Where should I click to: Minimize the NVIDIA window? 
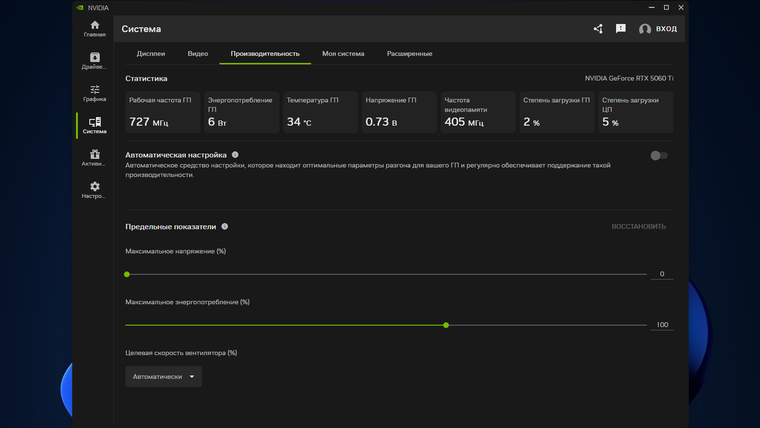click(x=651, y=8)
